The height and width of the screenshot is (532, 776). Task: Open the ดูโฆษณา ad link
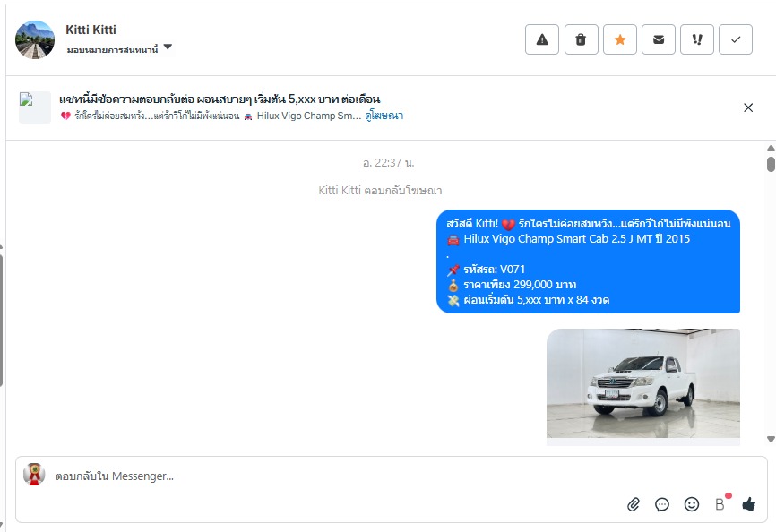384,116
